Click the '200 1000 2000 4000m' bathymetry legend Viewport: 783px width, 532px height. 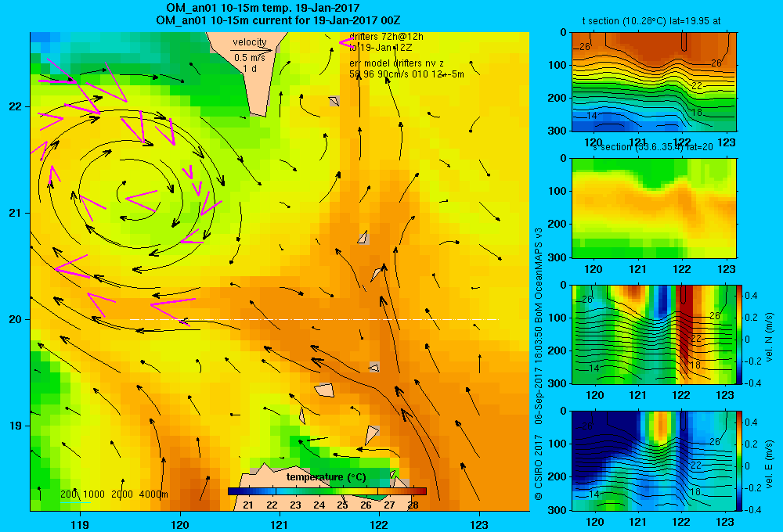[x=114, y=494]
